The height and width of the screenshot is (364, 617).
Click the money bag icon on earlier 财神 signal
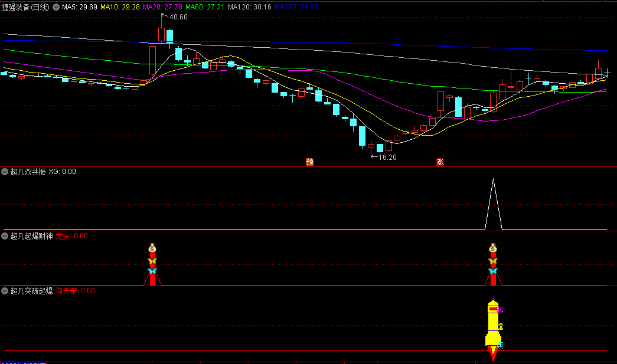[152, 248]
